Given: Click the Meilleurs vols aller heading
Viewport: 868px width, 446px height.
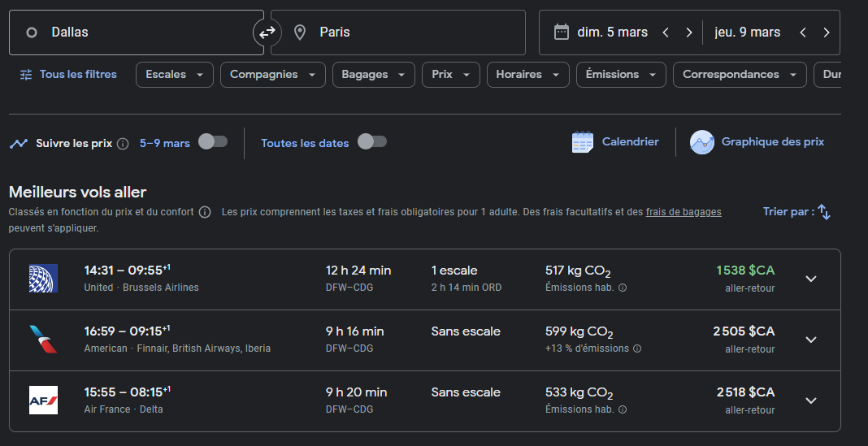Looking at the screenshot, I should pyautogui.click(x=77, y=192).
